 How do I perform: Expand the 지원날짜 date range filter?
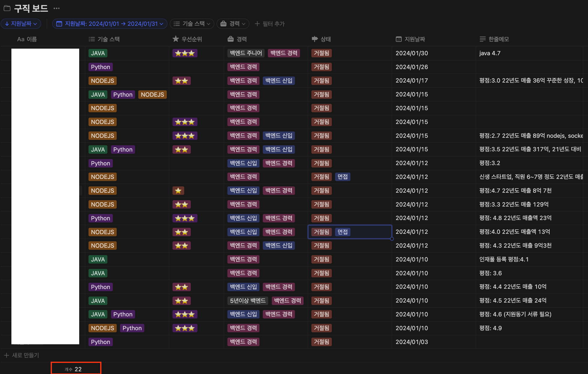110,24
